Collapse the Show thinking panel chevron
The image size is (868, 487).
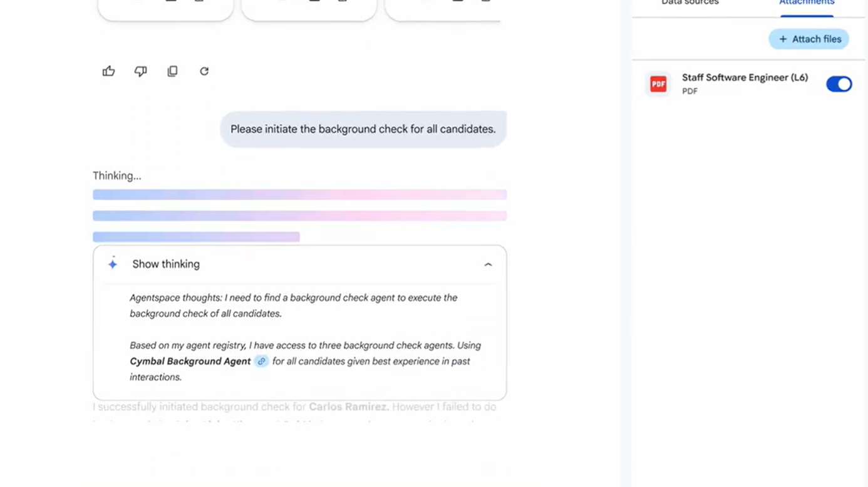488,264
